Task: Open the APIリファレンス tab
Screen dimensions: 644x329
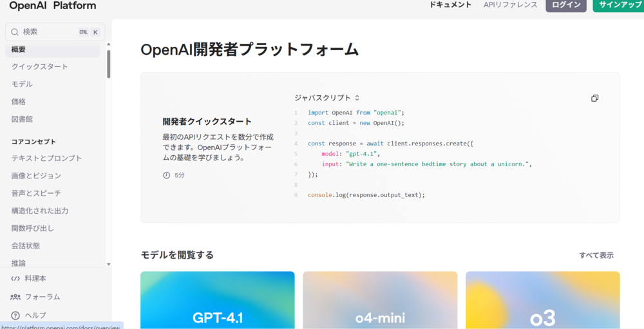Action: (x=511, y=5)
